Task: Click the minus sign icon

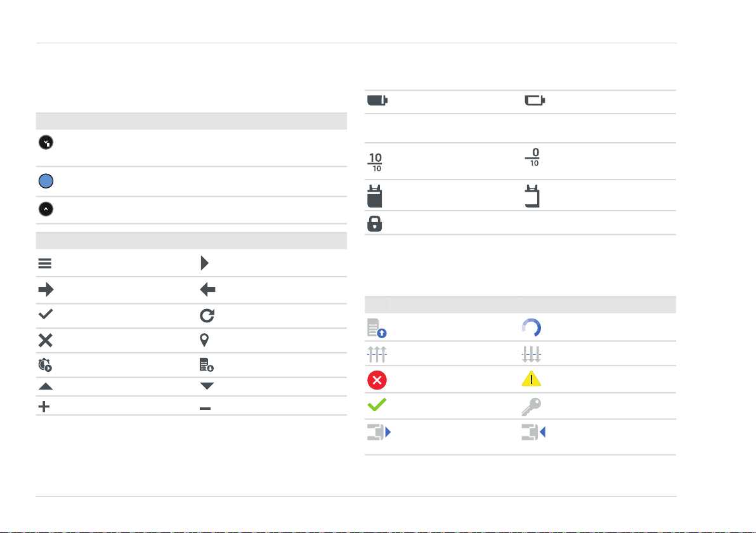Action: pyautogui.click(x=205, y=408)
